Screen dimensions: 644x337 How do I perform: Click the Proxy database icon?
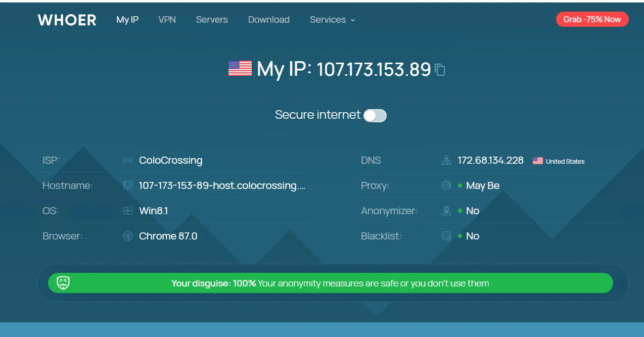point(446,185)
